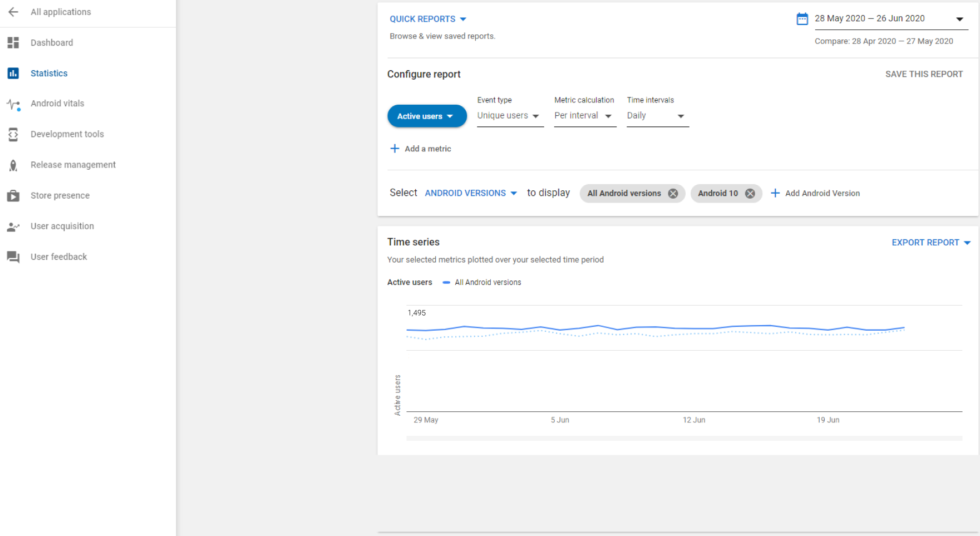This screenshot has height=536, width=980.
Task: Click the Development tools icon
Action: tap(13, 134)
